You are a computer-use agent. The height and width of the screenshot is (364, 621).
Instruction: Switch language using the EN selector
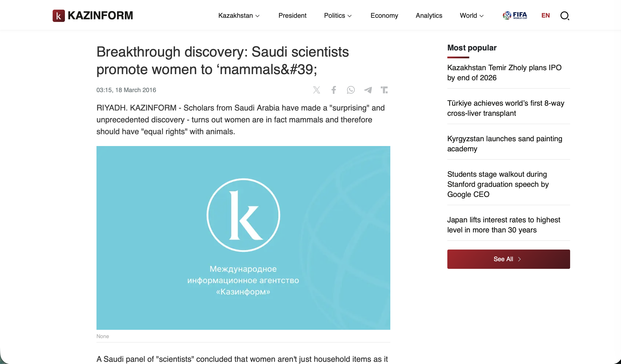[x=546, y=16]
